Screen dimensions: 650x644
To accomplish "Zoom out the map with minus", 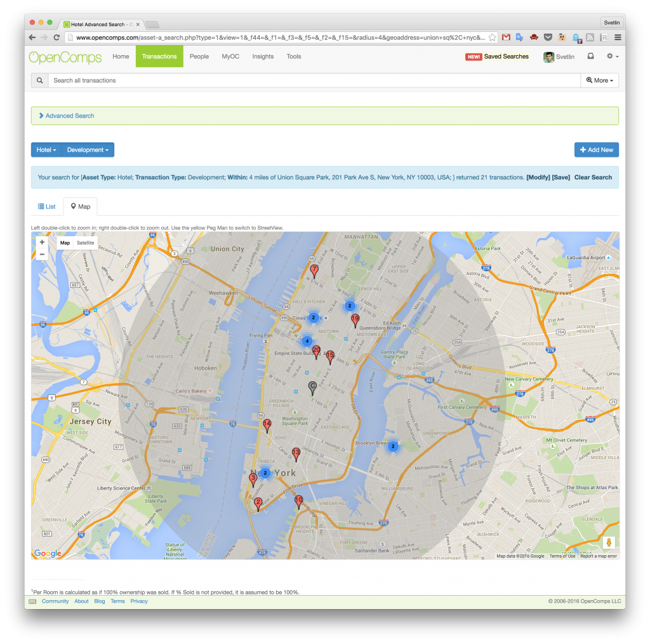I will [x=42, y=254].
